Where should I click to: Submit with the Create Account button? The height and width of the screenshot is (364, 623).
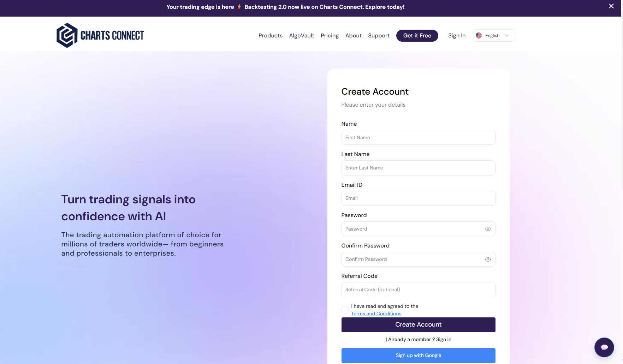[418, 325]
